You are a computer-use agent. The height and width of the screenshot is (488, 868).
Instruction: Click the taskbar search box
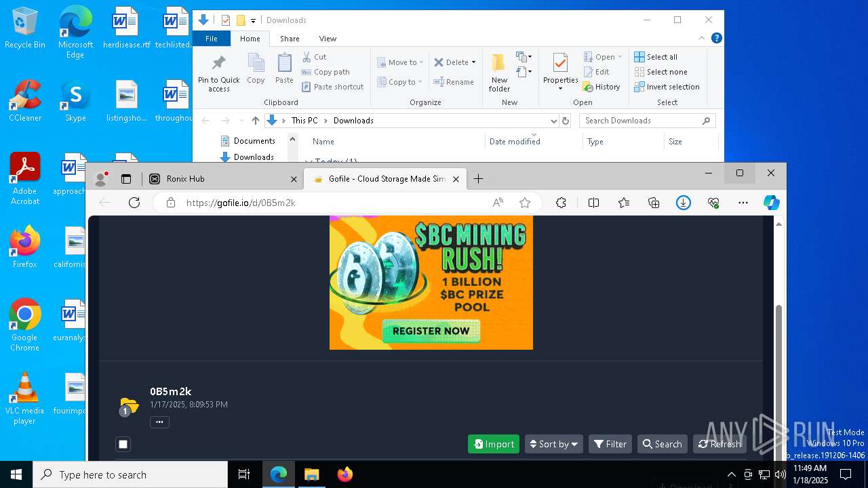coord(130,474)
